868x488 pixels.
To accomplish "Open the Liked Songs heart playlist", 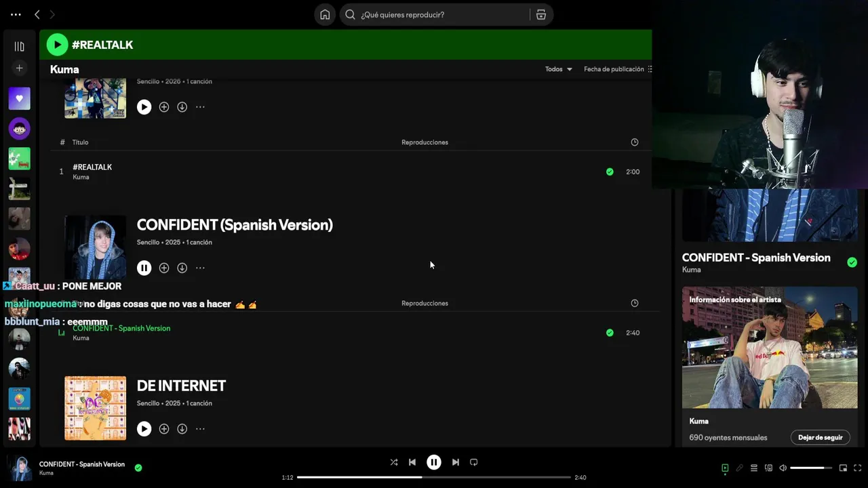I will click(19, 99).
